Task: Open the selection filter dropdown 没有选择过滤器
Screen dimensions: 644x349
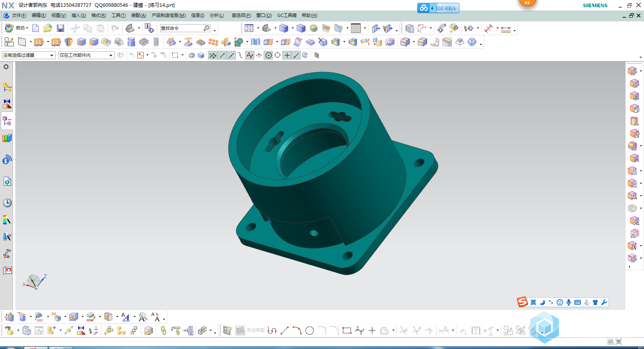Action: 28,55
